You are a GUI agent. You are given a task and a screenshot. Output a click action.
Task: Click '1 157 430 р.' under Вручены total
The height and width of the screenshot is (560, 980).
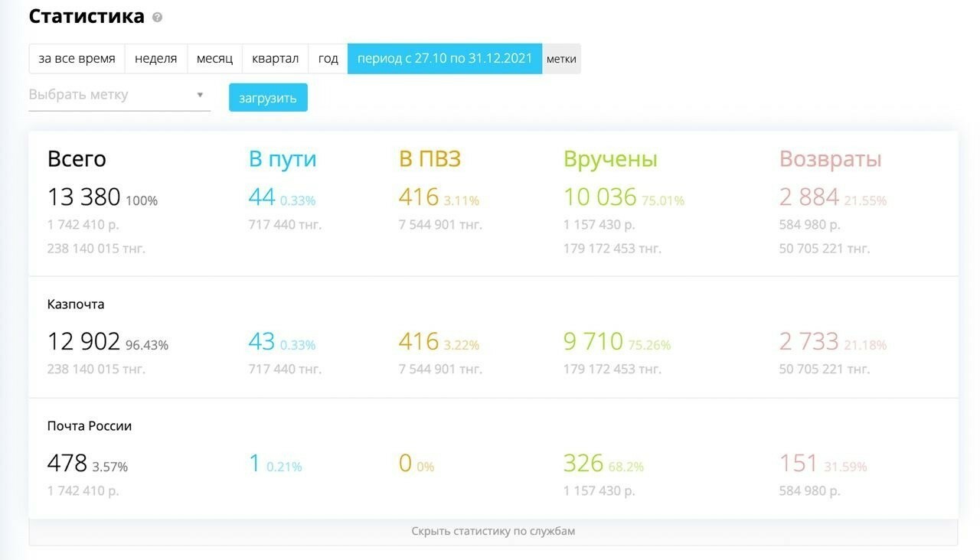pos(599,225)
